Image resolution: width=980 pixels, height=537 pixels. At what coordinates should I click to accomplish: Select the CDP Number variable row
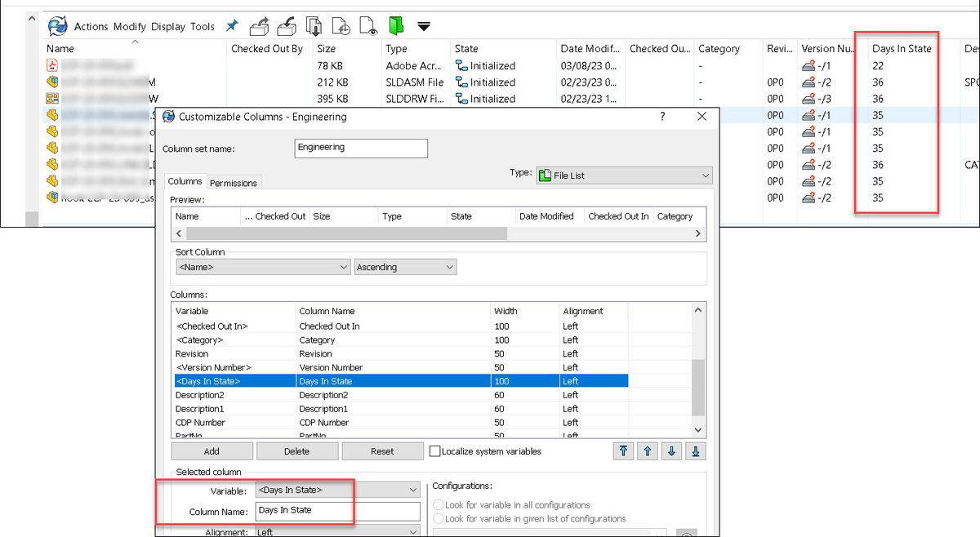[399, 423]
